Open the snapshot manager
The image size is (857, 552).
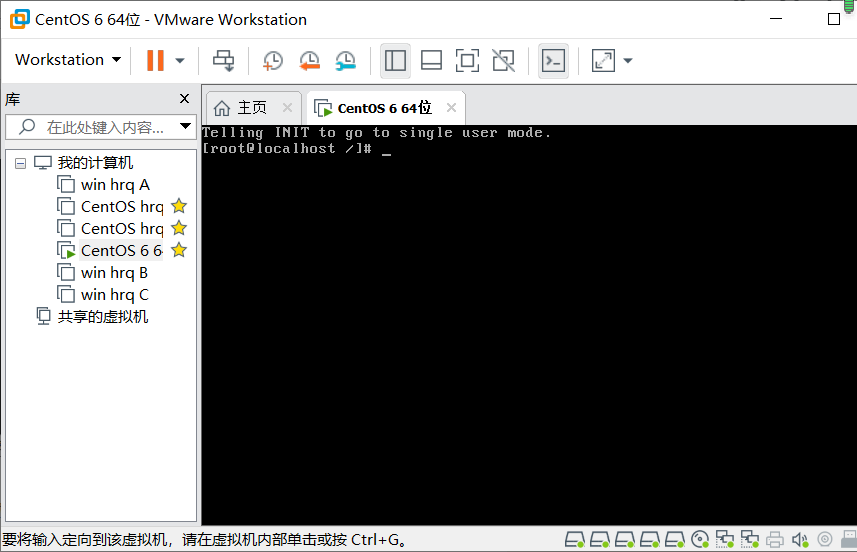(346, 61)
